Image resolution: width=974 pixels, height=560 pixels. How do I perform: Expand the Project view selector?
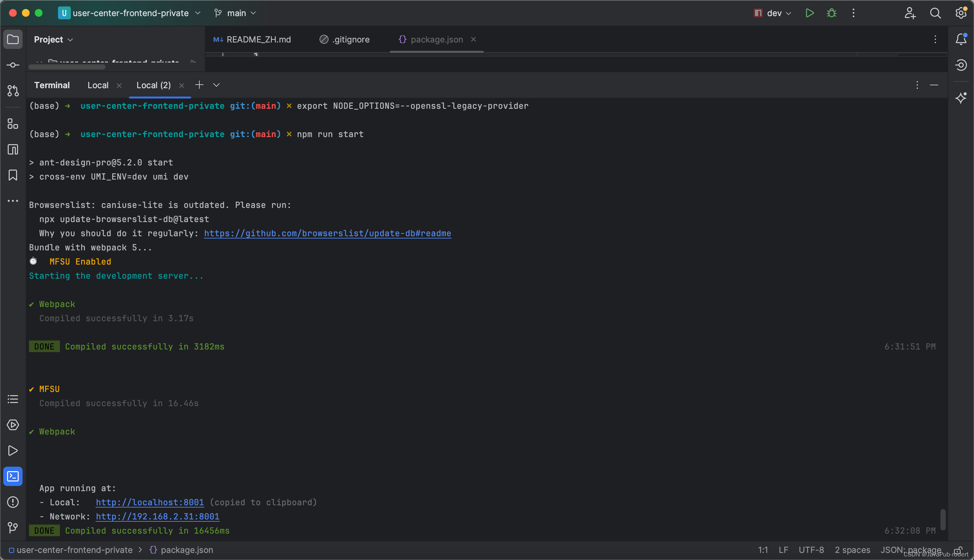53,40
